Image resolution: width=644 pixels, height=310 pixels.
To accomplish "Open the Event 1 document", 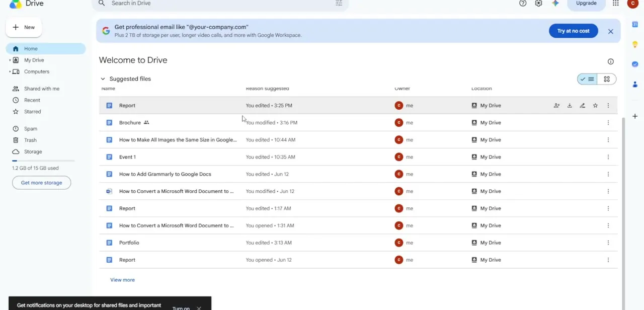I will pyautogui.click(x=127, y=157).
